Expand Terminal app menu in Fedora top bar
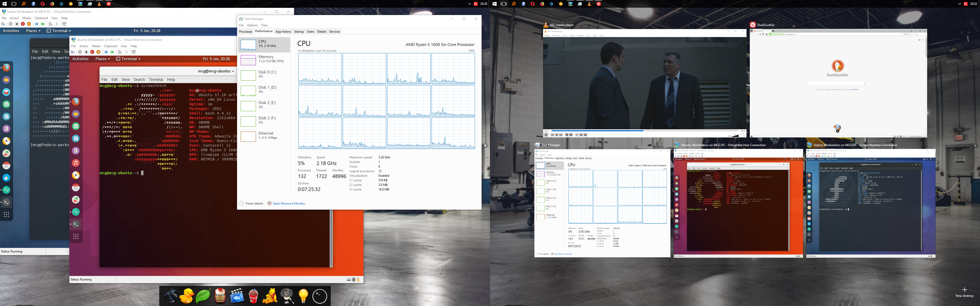Screen dimensions: 980x306 click(59, 31)
